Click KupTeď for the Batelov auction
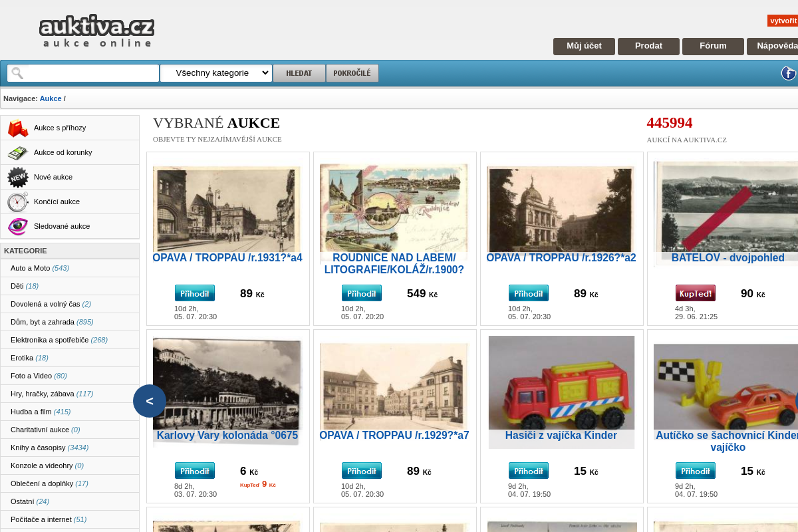The width and height of the screenshot is (798, 532). [696, 293]
